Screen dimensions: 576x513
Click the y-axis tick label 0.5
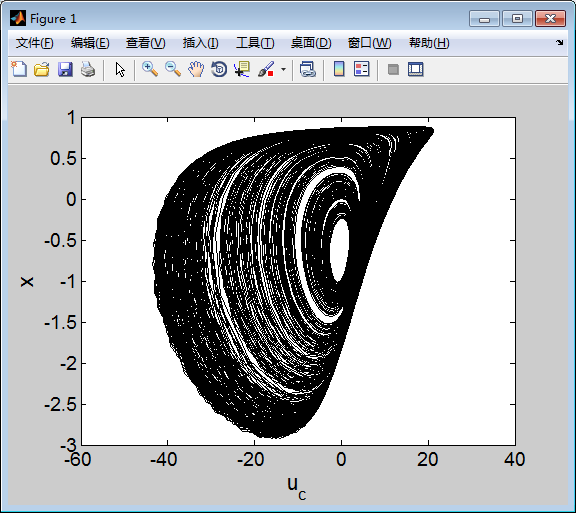point(64,159)
